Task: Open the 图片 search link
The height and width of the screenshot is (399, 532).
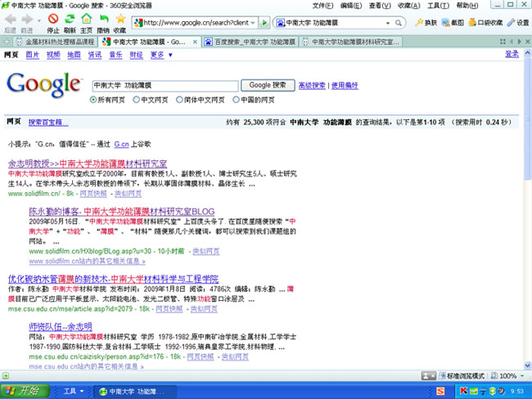Action: [x=33, y=55]
